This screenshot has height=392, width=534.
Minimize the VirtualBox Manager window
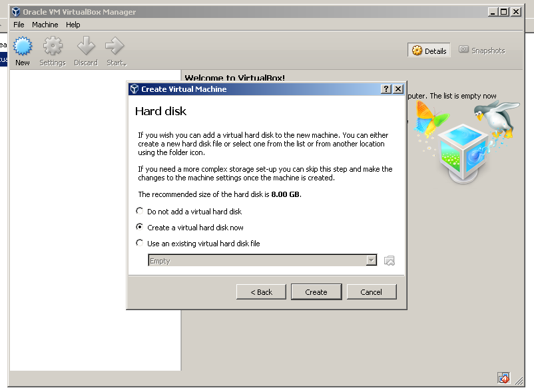click(493, 12)
